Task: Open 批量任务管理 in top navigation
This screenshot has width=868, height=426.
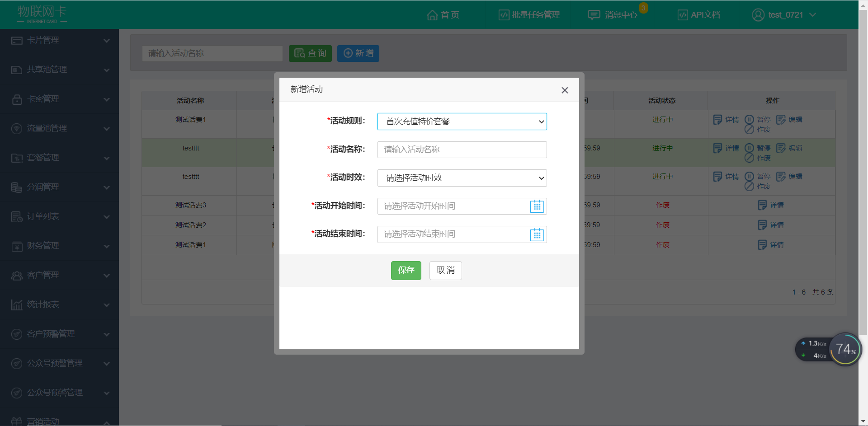Action: [529, 15]
